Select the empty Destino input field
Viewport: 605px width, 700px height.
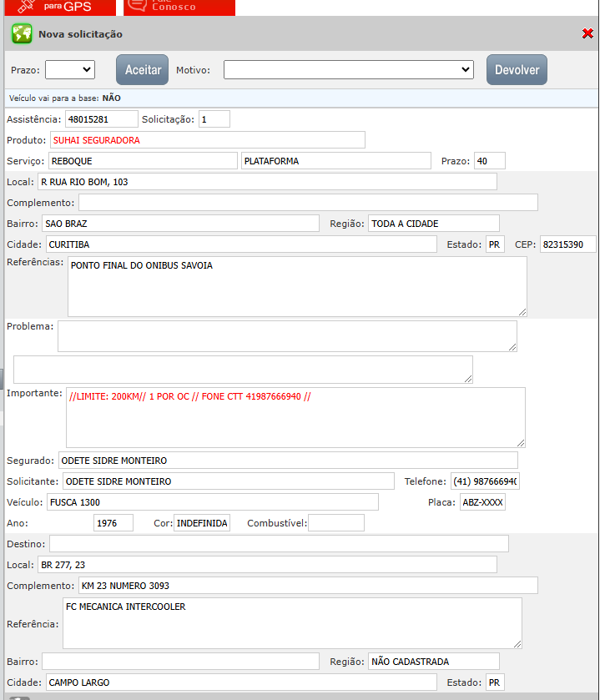point(279,544)
